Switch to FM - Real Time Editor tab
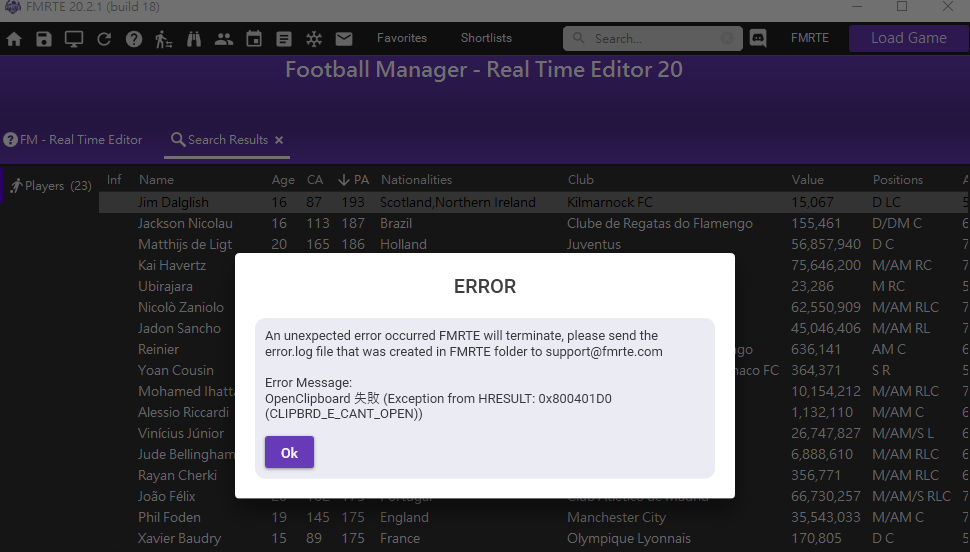Viewport: 970px width, 552px height. (x=73, y=140)
